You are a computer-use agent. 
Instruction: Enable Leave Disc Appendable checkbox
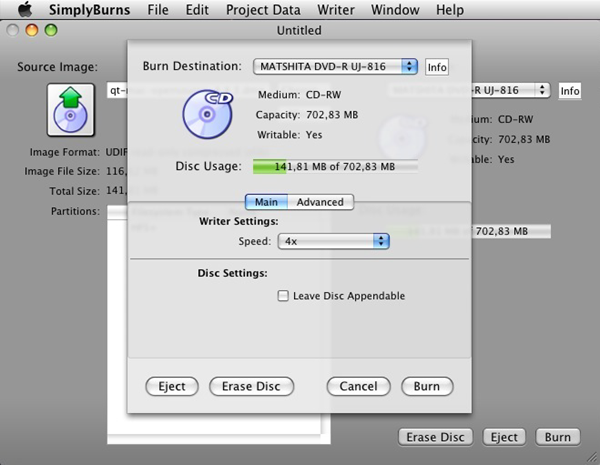pos(284,296)
